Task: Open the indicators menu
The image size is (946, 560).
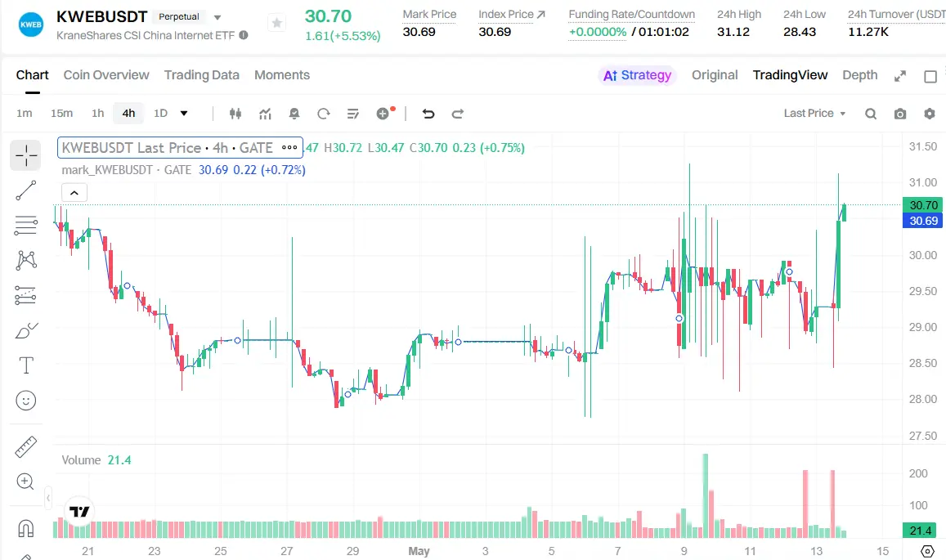Action: (x=265, y=114)
